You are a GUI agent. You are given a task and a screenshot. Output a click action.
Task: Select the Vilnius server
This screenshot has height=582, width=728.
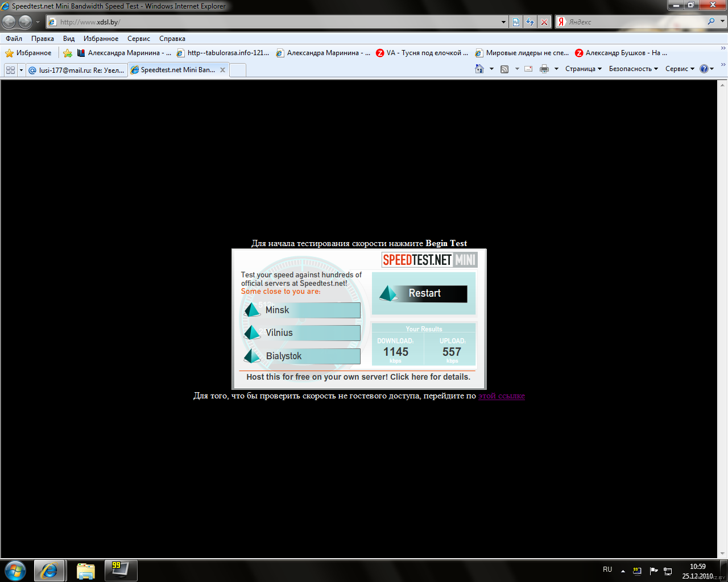(302, 333)
